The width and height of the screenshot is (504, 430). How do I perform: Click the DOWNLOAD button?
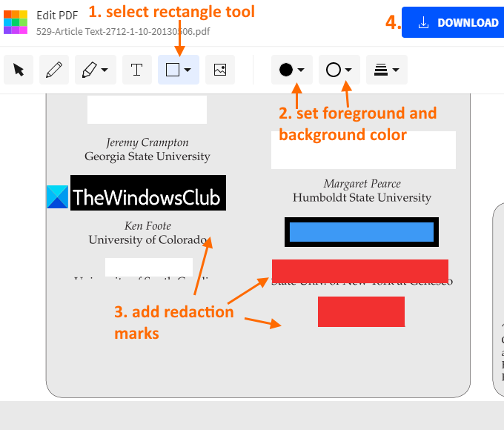(x=453, y=22)
